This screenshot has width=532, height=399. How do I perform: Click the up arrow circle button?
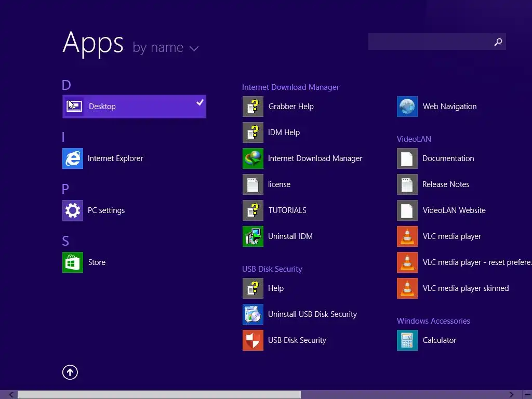70,372
